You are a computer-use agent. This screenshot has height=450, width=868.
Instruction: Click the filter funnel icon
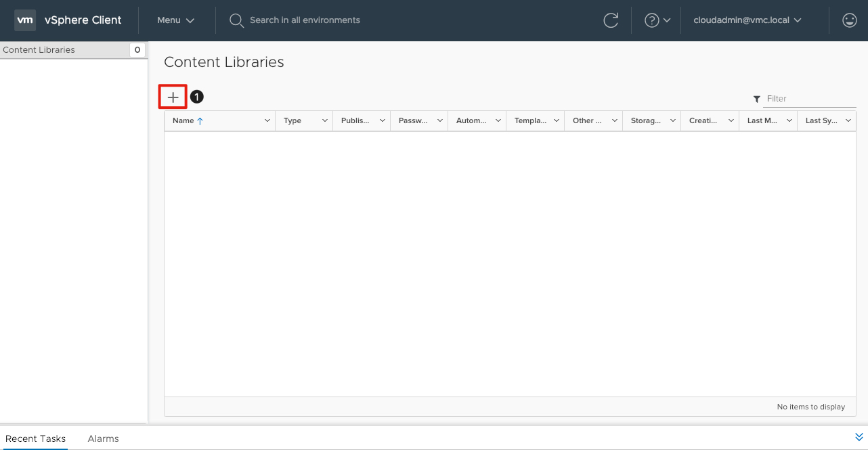pyautogui.click(x=756, y=99)
